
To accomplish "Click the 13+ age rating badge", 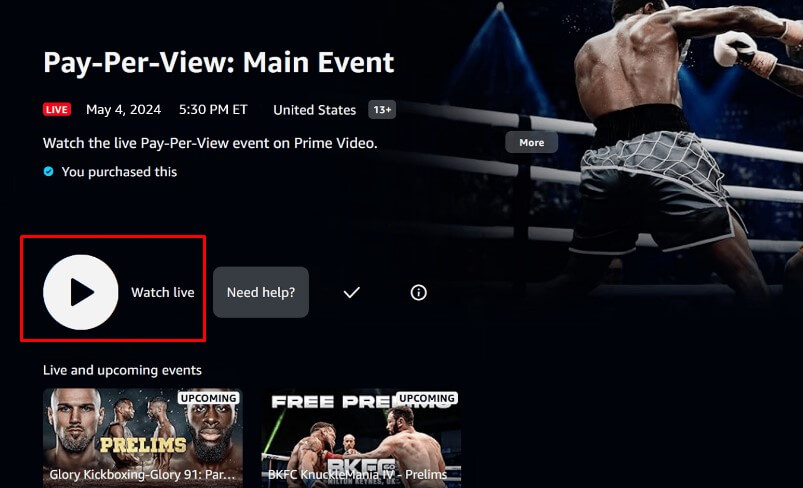I will tap(382, 110).
